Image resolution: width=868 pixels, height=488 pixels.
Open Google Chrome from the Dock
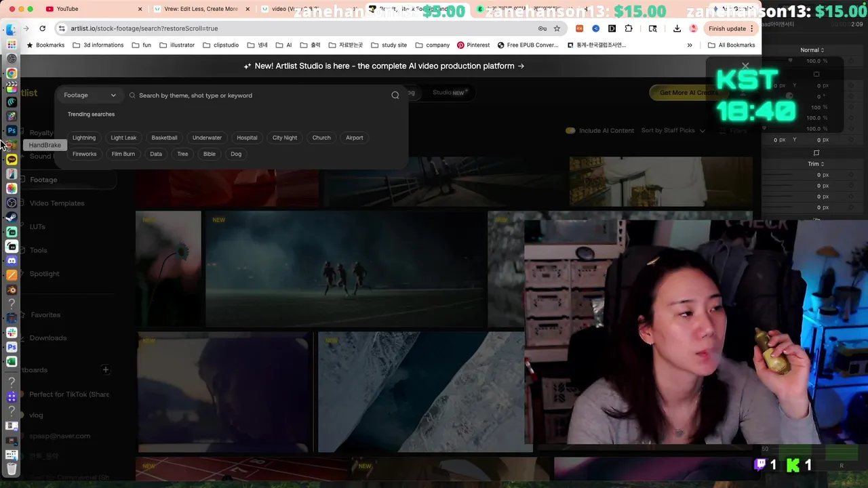pyautogui.click(x=12, y=73)
